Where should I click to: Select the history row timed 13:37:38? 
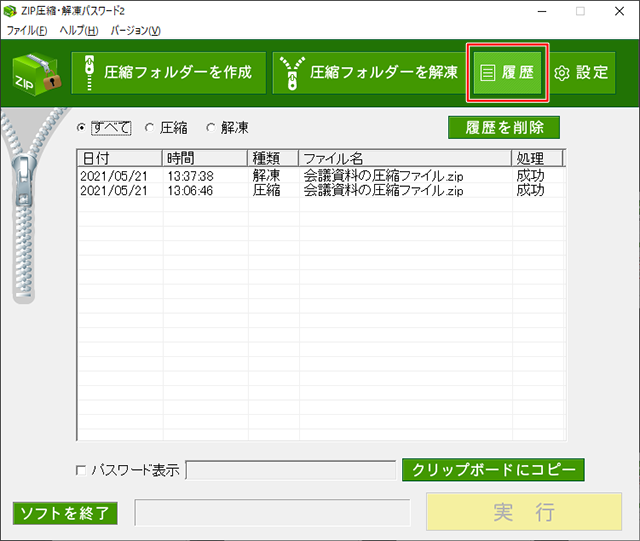pyautogui.click(x=321, y=176)
